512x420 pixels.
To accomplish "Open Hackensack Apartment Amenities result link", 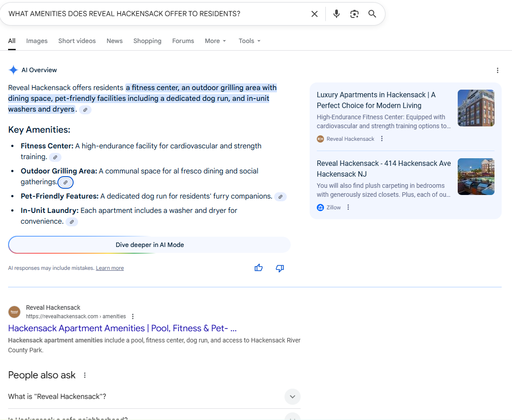I will pyautogui.click(x=122, y=328).
